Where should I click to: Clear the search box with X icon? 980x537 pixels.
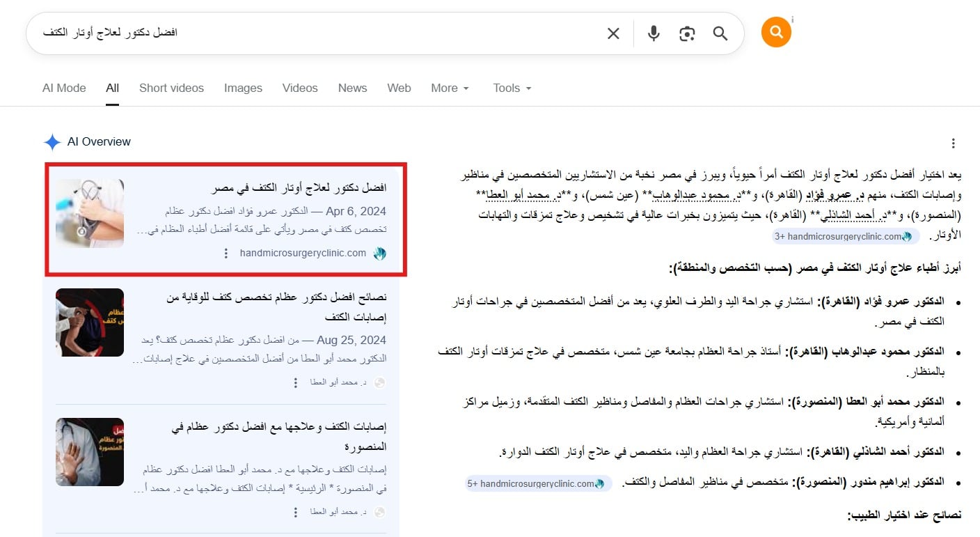(x=613, y=33)
